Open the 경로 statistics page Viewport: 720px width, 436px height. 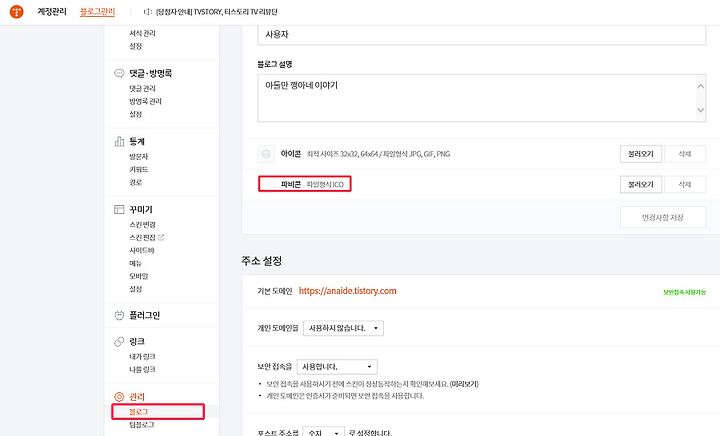[x=135, y=182]
